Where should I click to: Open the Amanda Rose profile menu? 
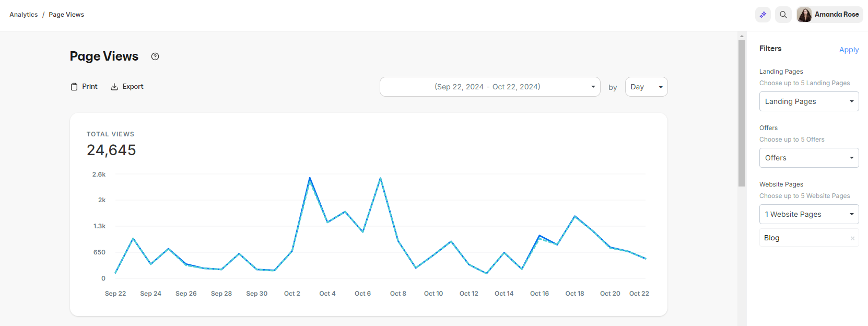829,15
